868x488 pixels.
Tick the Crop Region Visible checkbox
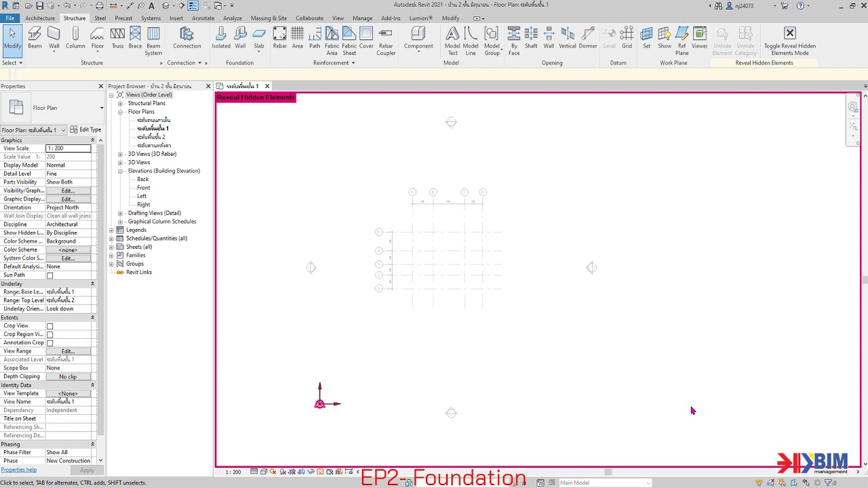coord(50,334)
